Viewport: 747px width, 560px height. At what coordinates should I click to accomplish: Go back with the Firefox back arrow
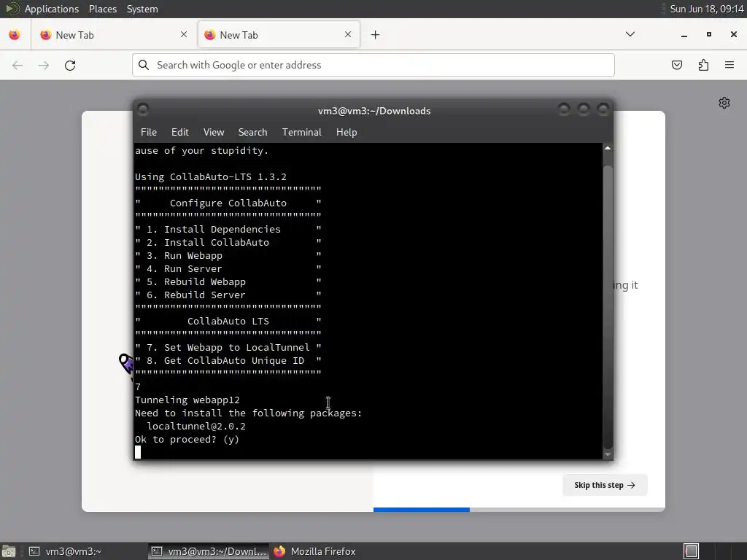18,65
